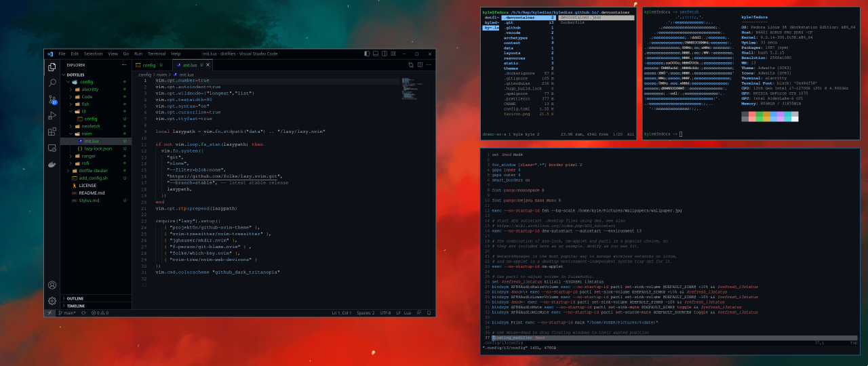This screenshot has height=366, width=868.
Task: Click the UTF-8 encoding selector
Action: [385, 312]
